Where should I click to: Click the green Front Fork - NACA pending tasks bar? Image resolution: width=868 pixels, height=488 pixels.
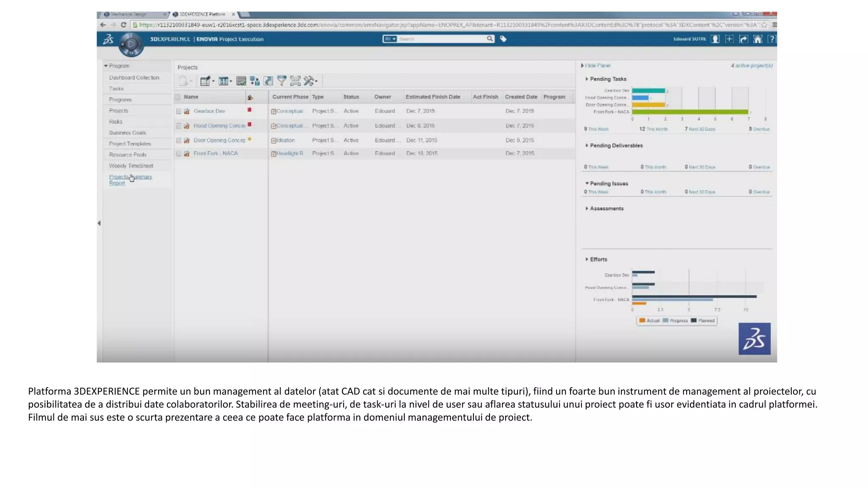point(689,112)
